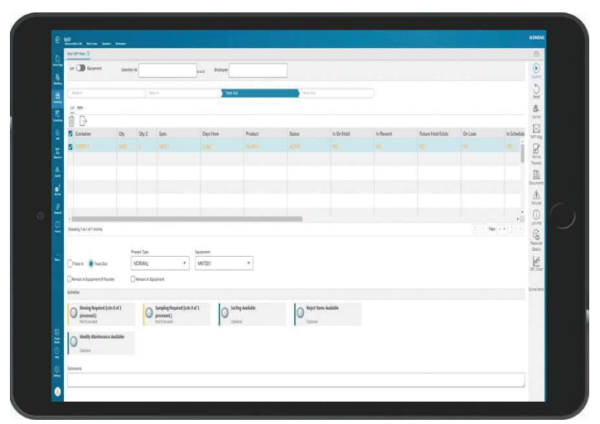Check the Remain in Equipment checkbox
Screen dimensions: 600x424
coord(133,279)
